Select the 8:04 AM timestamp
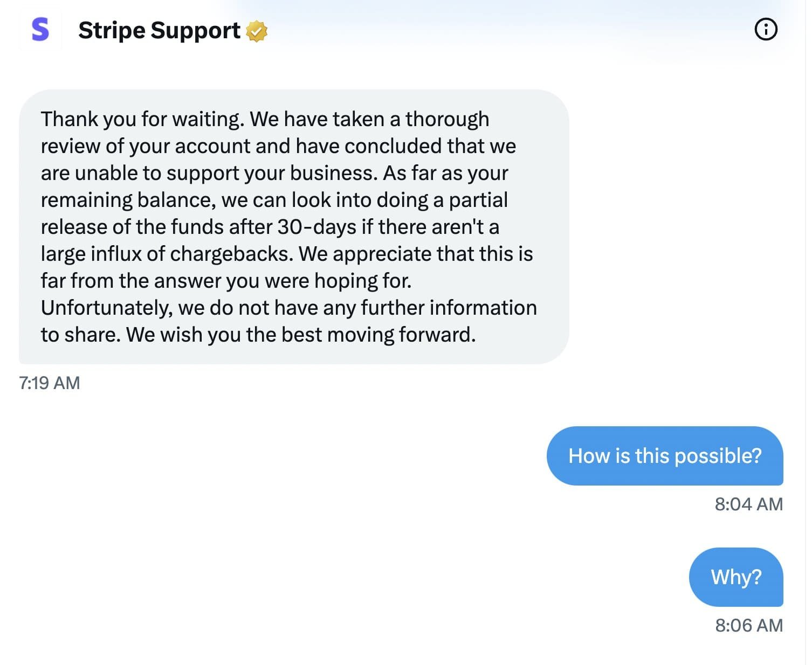Screen dimensions: 812x665 coord(749,504)
